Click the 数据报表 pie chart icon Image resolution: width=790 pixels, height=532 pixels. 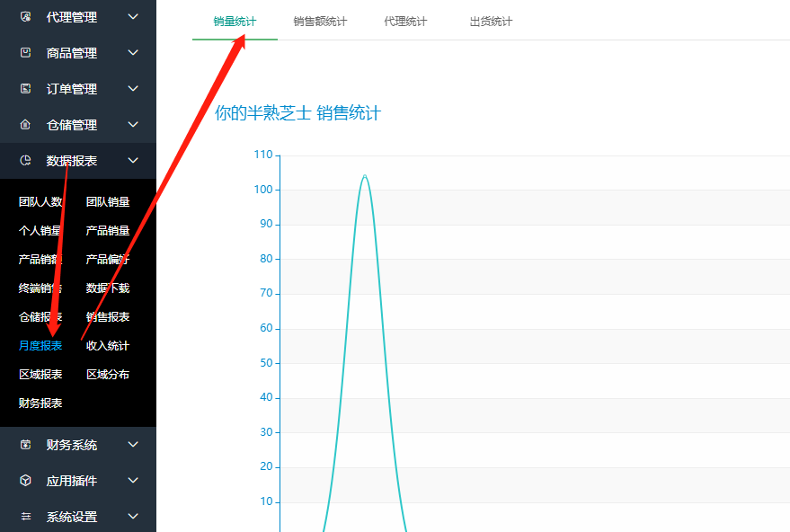coord(25,161)
